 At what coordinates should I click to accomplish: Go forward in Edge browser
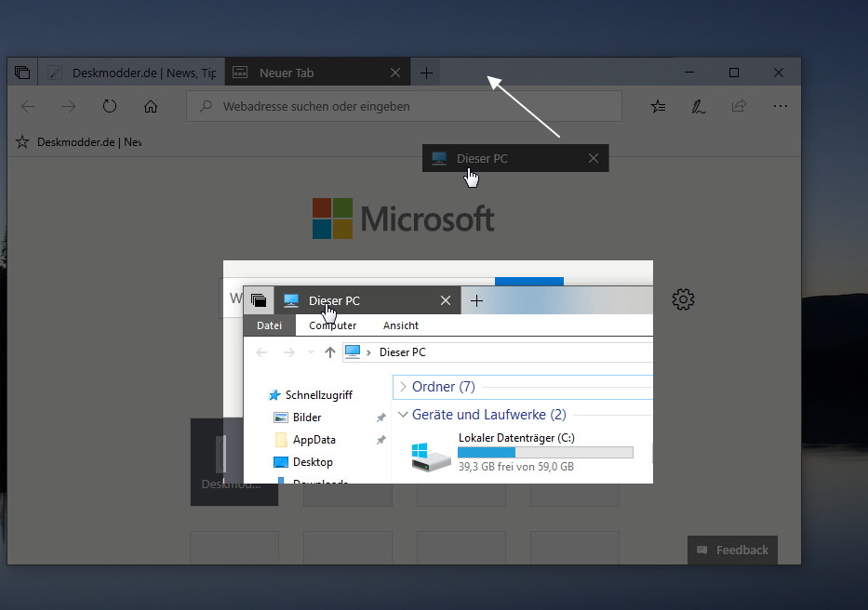pyautogui.click(x=69, y=106)
